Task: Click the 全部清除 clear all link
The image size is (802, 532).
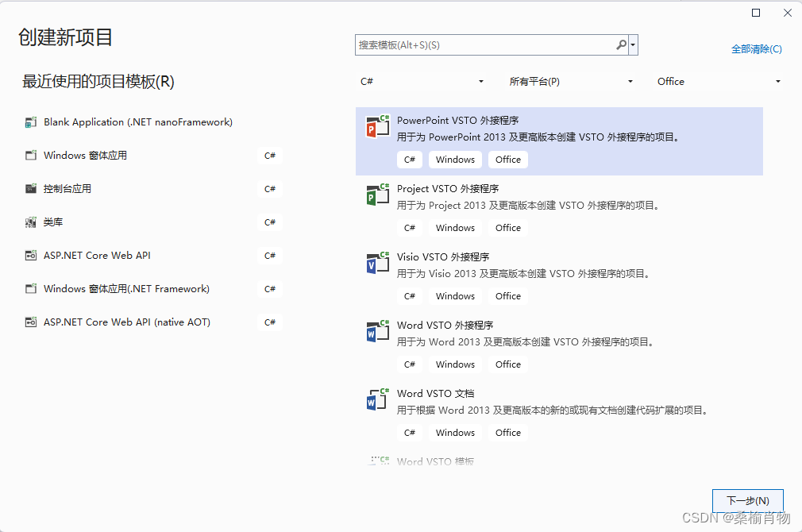Action: click(757, 49)
